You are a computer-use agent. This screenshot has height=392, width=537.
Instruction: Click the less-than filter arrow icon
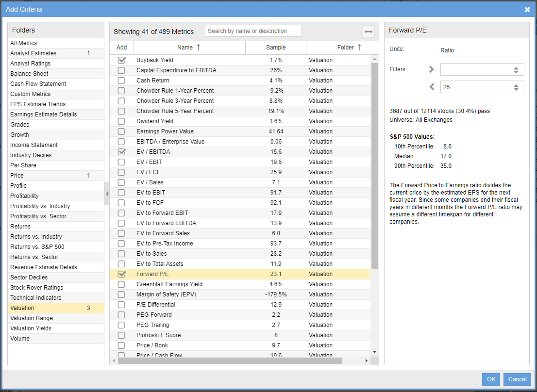point(431,87)
